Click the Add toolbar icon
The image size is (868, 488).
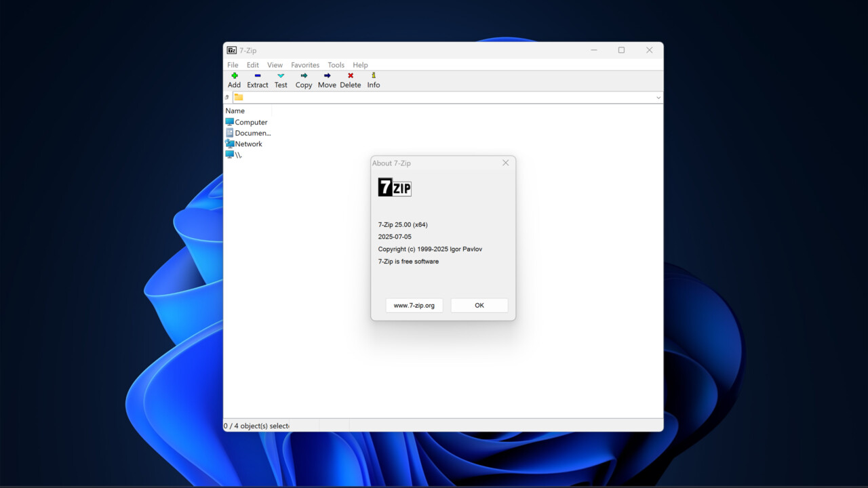coord(235,76)
